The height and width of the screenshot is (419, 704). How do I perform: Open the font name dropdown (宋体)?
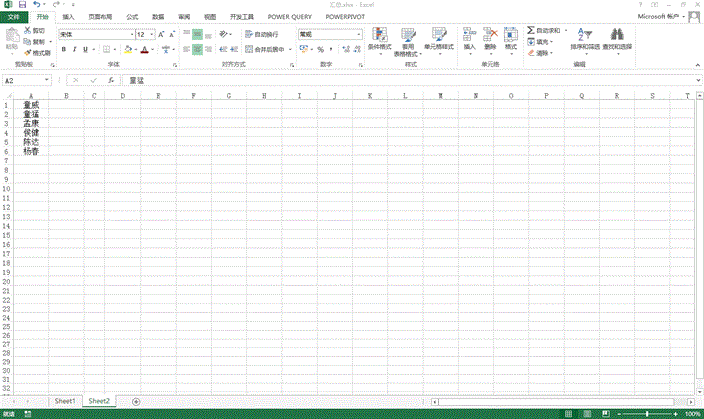pyautogui.click(x=130, y=34)
